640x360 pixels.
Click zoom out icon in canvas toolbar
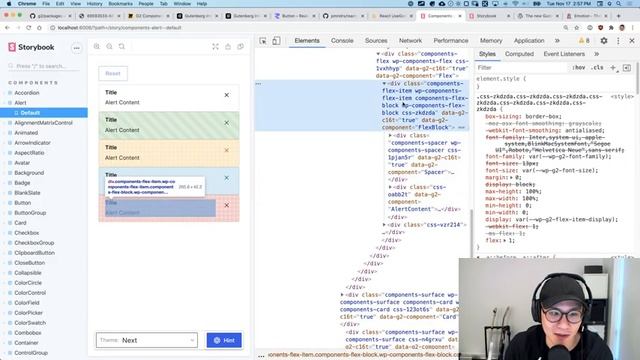coord(109,47)
